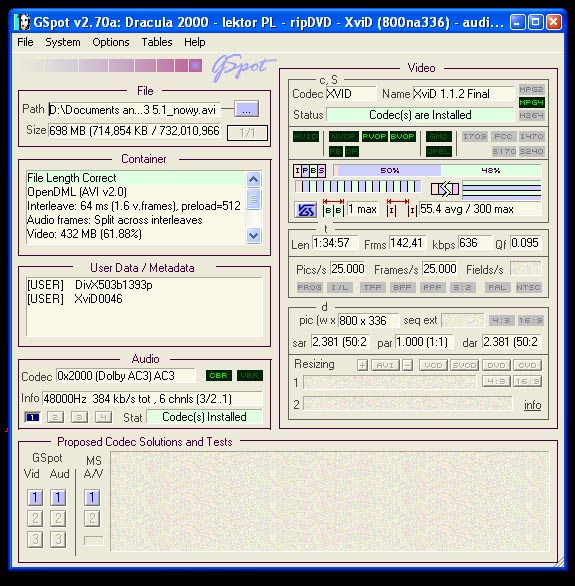Click the TFF field order indicator
Viewport: 575px width, 586px height.
372,287
